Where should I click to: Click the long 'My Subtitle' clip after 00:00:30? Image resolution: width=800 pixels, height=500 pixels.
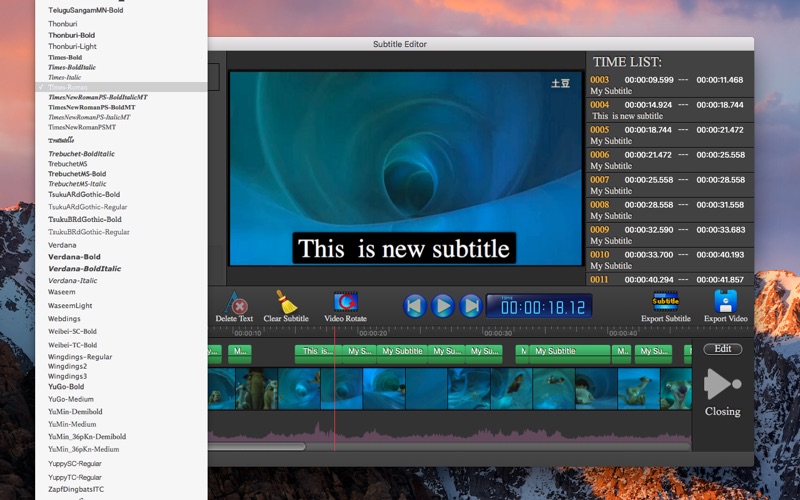pyautogui.click(x=570, y=354)
